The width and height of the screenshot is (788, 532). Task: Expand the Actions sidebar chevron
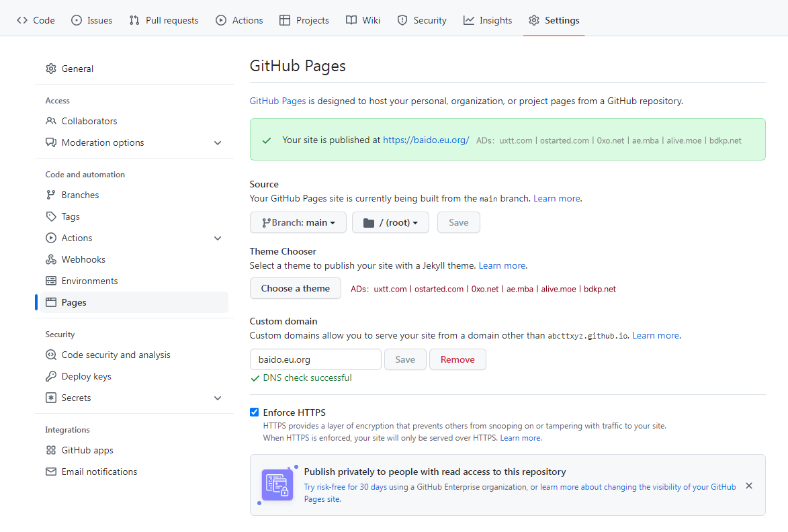[218, 238]
